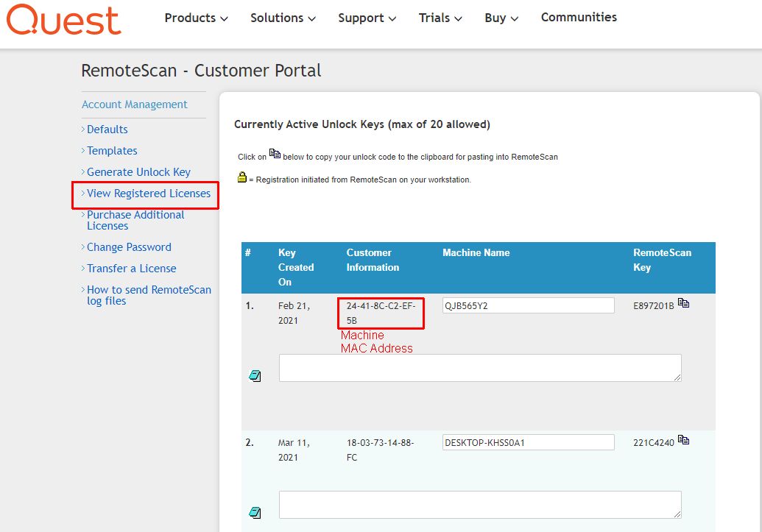This screenshot has width=762, height=532.
Task: Open the Transfer a License page
Action: coord(130,268)
